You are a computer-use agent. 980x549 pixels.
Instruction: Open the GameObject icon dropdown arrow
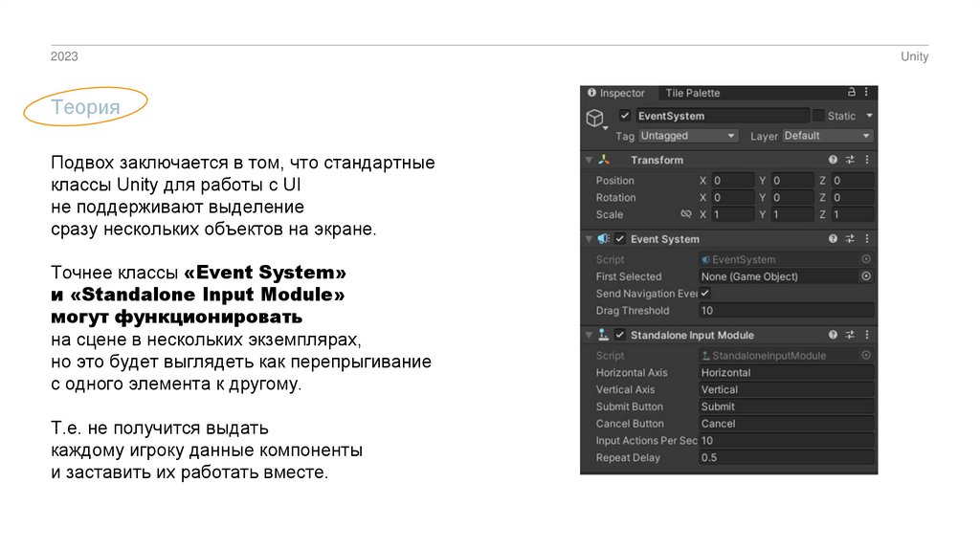pyautogui.click(x=605, y=128)
